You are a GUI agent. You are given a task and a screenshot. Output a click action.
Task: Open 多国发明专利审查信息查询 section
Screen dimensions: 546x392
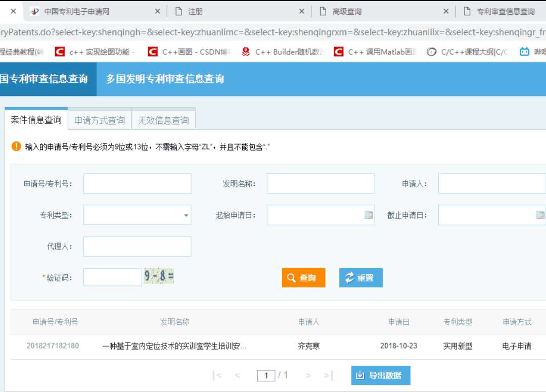165,79
